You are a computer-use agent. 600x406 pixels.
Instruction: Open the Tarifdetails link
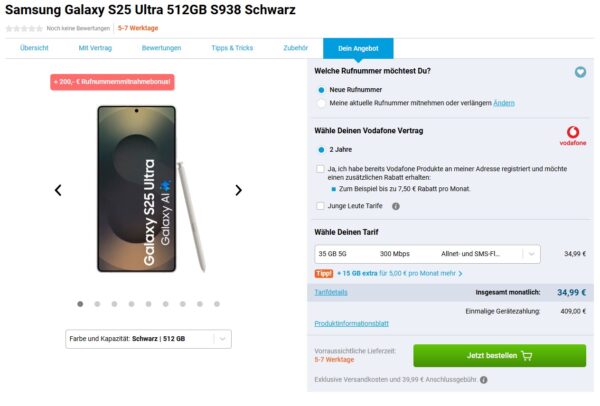331,292
